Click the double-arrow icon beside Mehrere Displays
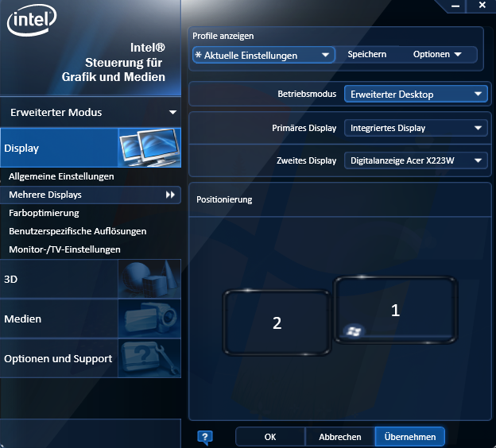 [x=170, y=195]
